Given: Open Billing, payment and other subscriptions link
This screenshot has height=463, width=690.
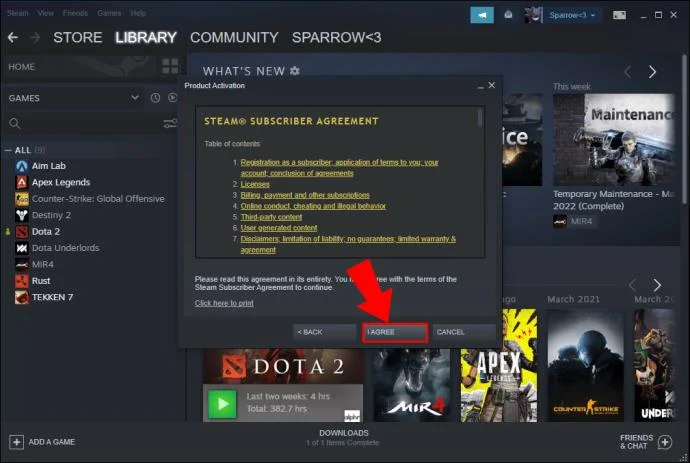Looking at the screenshot, I should (305, 195).
